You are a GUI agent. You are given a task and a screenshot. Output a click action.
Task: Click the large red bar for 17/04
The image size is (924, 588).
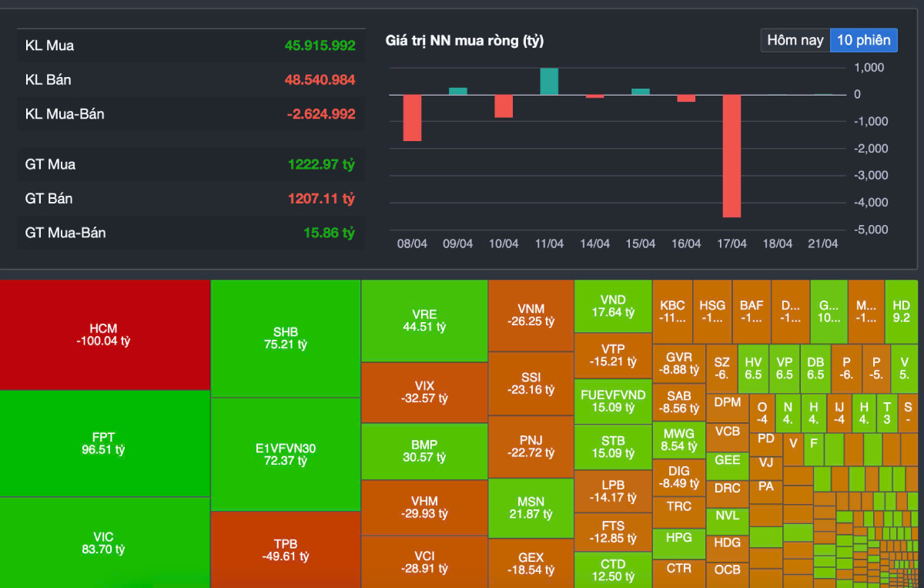click(x=731, y=156)
